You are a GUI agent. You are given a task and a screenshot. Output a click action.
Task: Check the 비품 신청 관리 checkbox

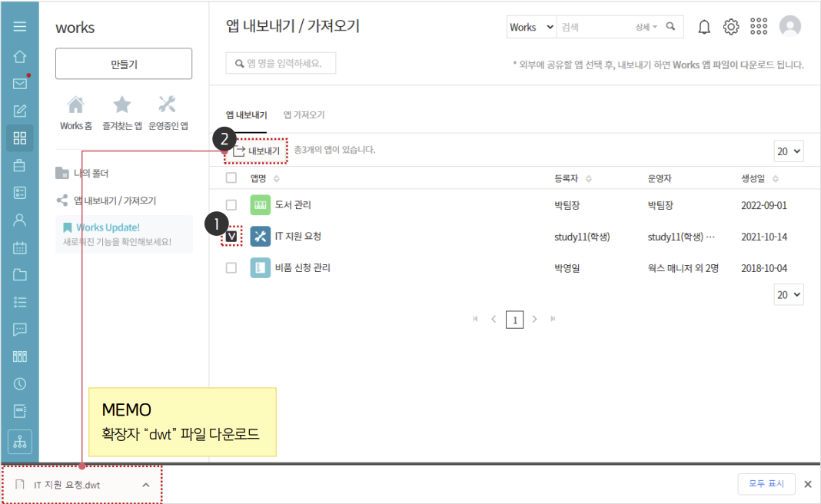click(231, 268)
